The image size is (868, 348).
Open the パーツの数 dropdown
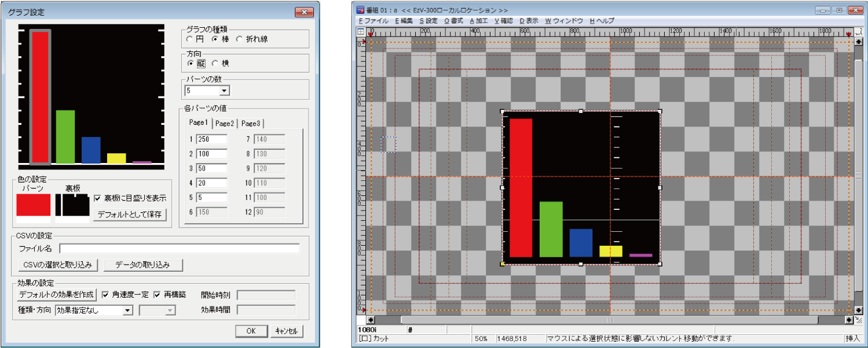pos(225,91)
